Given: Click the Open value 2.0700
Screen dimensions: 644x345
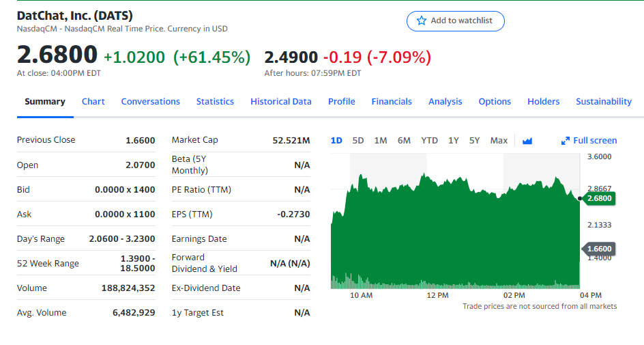Looking at the screenshot, I should [x=141, y=165].
